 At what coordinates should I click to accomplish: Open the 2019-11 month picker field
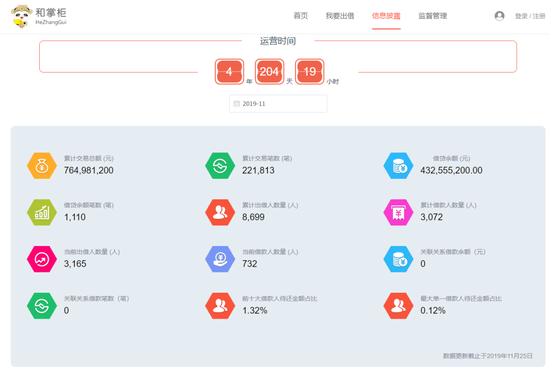tap(278, 104)
